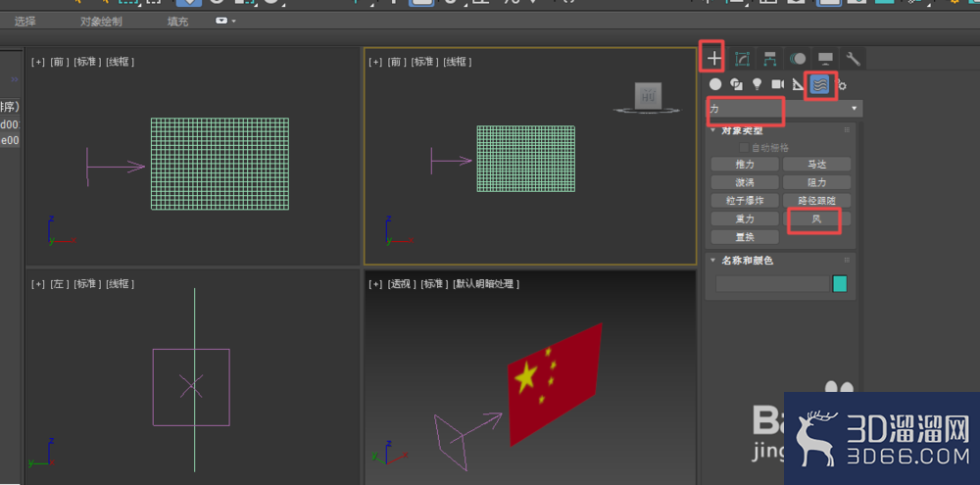
Task: Open the 力 space warp type dropdown
Action: click(784, 109)
